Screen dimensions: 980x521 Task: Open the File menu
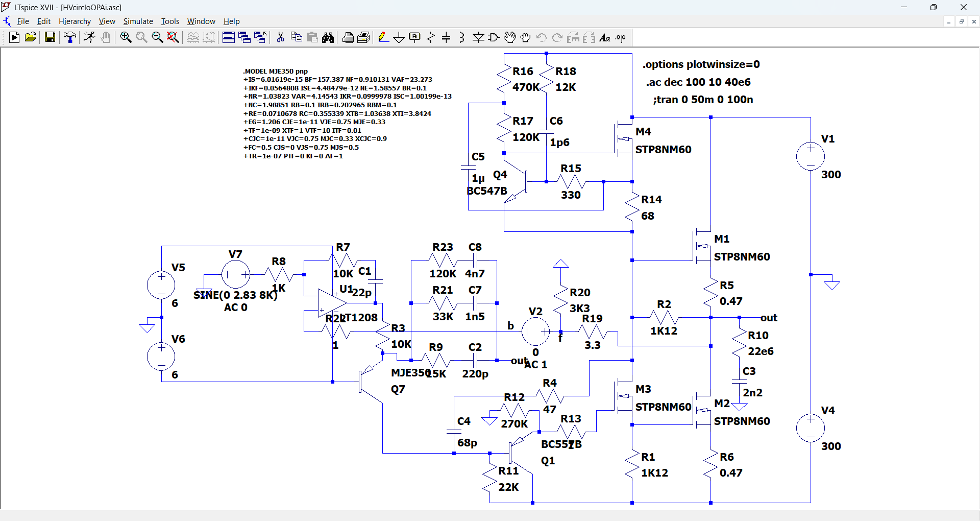pos(23,21)
